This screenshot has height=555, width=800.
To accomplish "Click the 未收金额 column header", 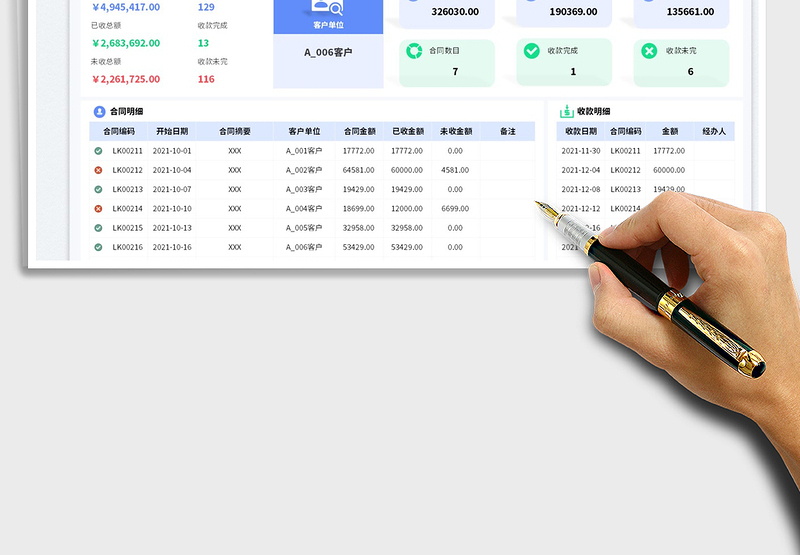I will [456, 132].
